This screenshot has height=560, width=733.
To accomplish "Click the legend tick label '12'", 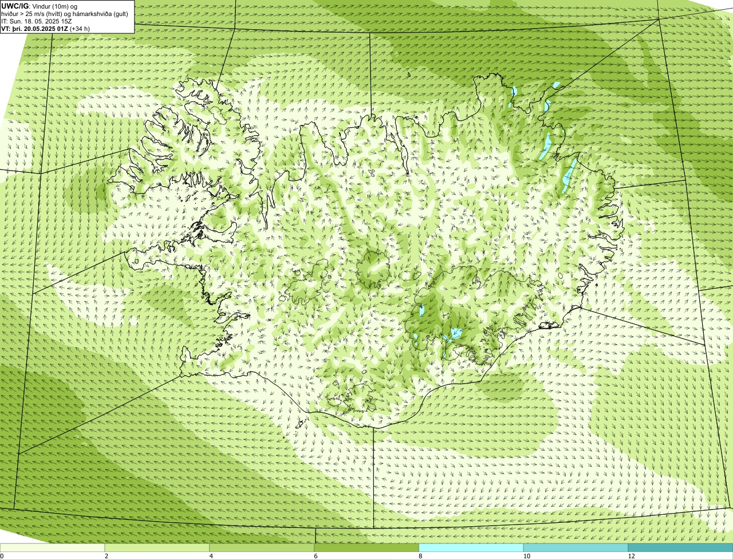I will tap(631, 556).
